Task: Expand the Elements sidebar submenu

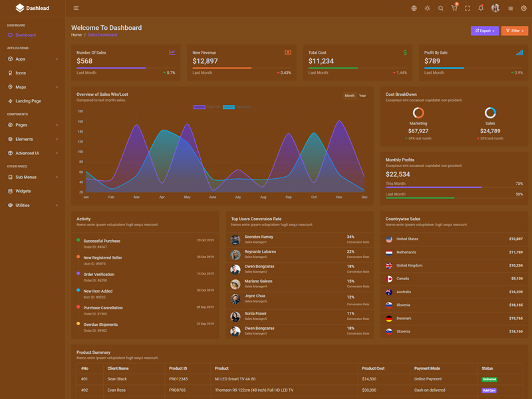Action: 33,140
